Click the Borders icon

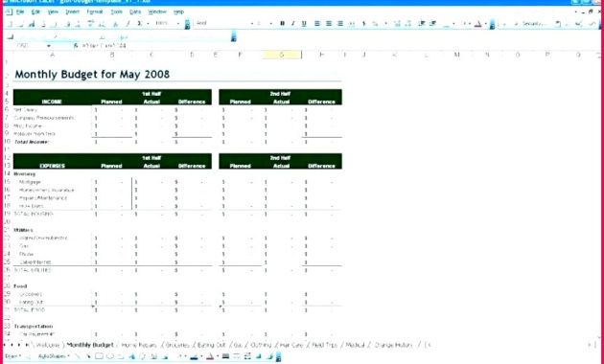tap(447, 24)
